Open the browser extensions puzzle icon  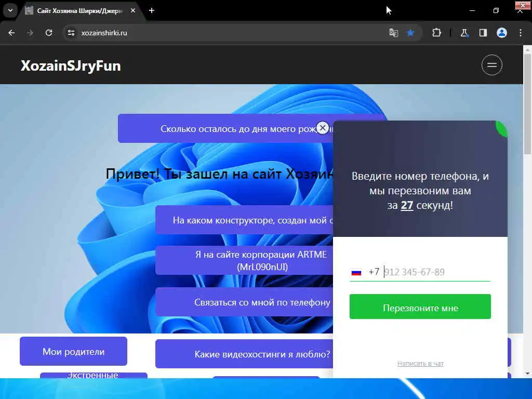coord(436,33)
